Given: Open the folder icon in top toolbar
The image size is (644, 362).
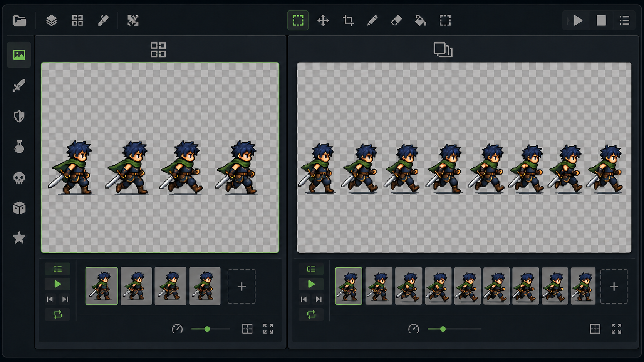Looking at the screenshot, I should pos(20,20).
